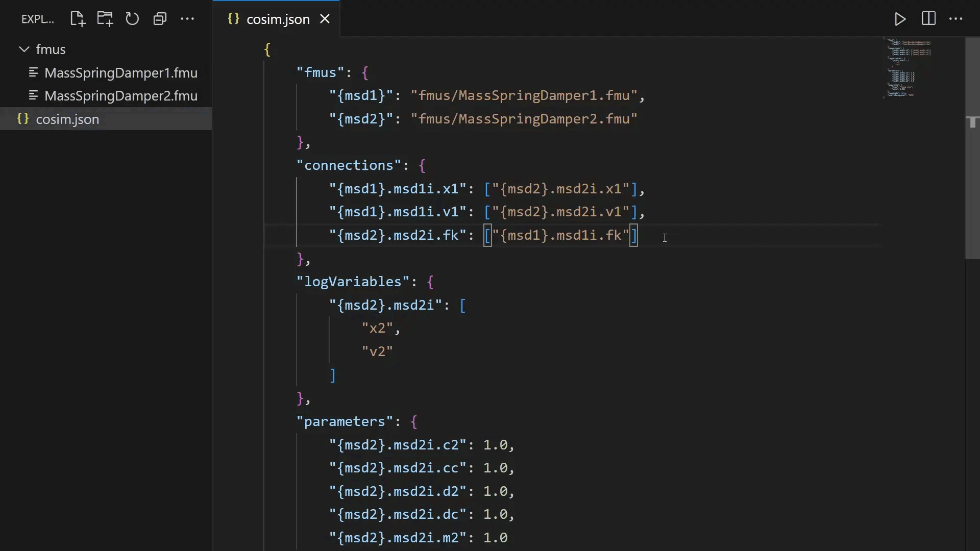Viewport: 980px width, 551px height.
Task: Switch to the cosim.json editor tab
Action: click(x=278, y=19)
